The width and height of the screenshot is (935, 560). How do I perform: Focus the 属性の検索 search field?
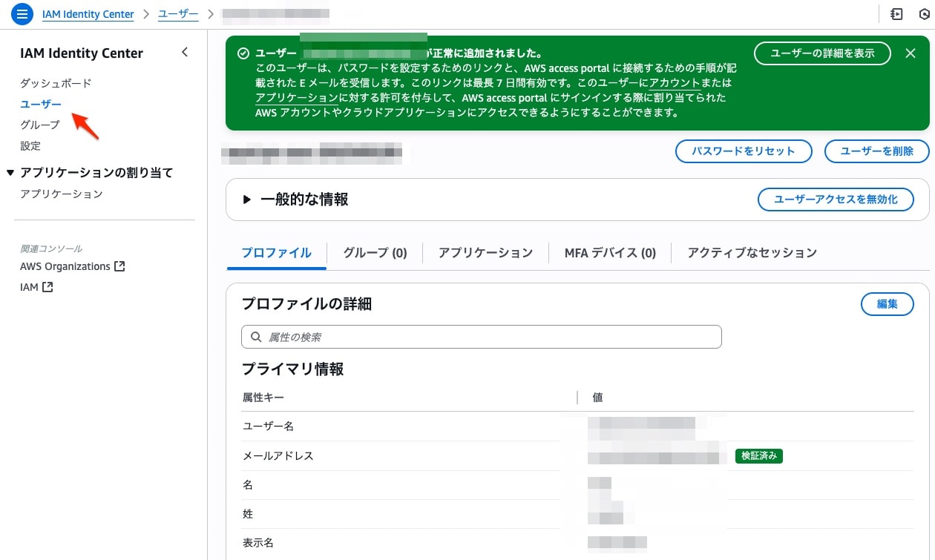[x=482, y=337]
